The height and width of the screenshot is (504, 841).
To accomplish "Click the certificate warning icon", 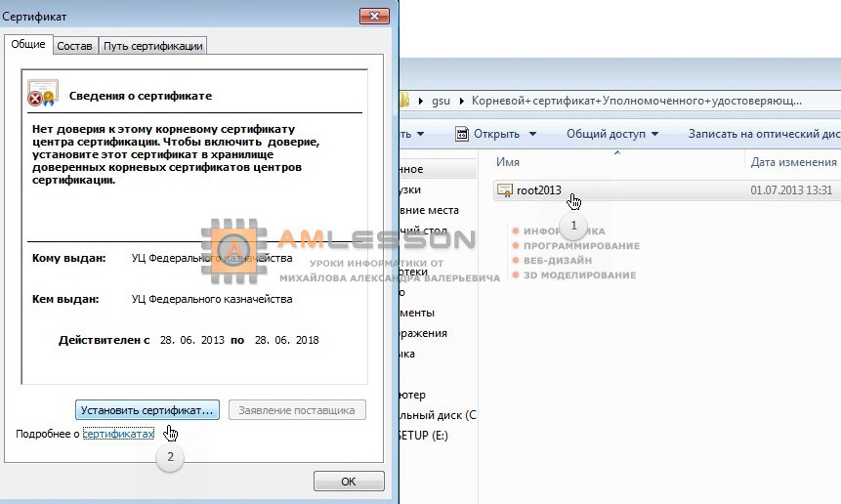I will (42, 93).
